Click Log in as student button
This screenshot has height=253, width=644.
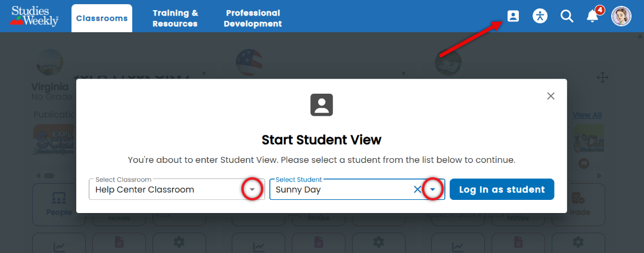tap(502, 189)
